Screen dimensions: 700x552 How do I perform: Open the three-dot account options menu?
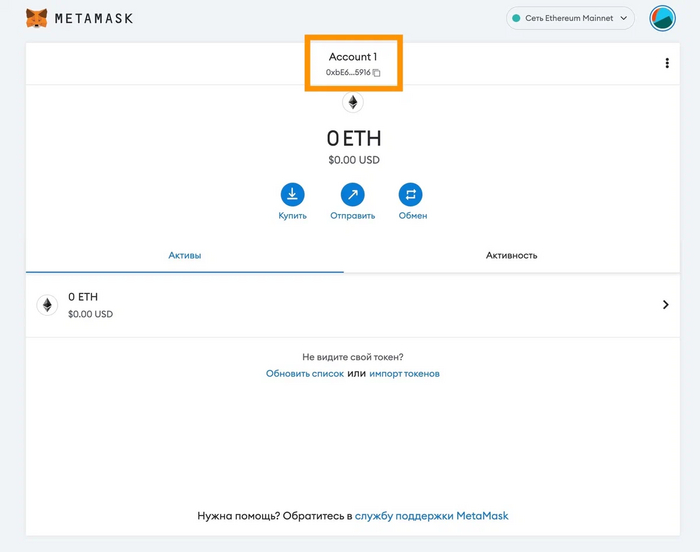click(x=667, y=63)
